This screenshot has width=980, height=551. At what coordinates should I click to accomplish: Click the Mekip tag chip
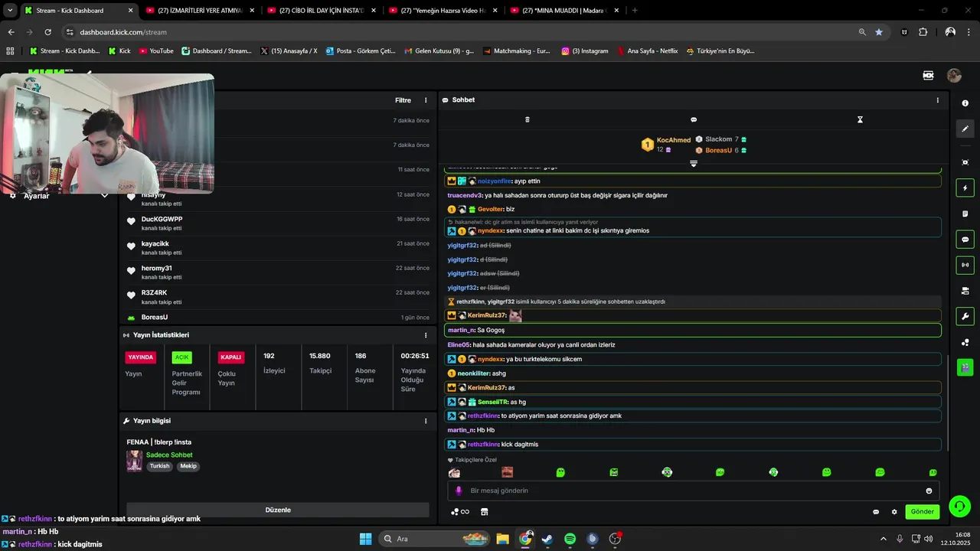point(188,466)
